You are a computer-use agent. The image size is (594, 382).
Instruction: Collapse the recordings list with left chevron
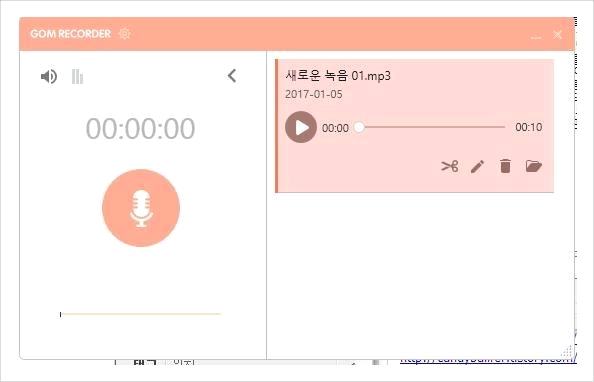coord(232,76)
